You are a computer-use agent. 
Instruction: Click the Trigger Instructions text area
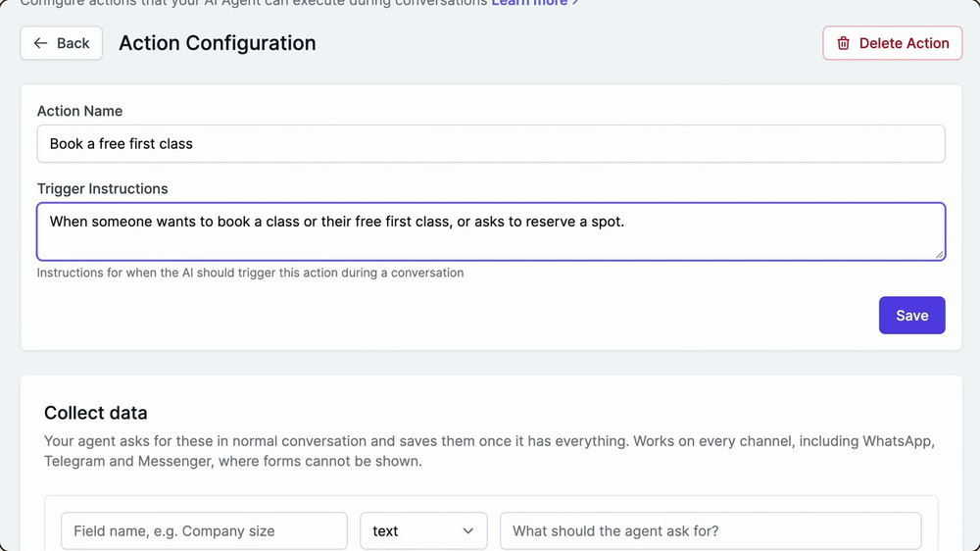click(491, 231)
